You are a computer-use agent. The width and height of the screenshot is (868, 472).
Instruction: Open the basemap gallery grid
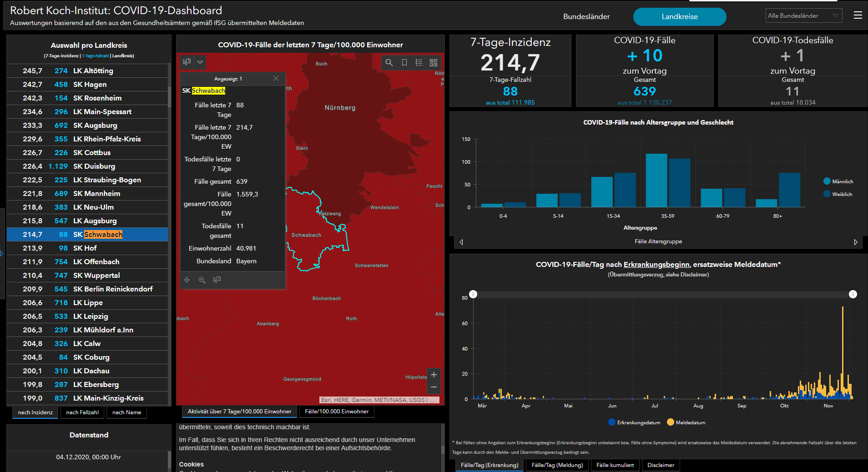coord(434,63)
